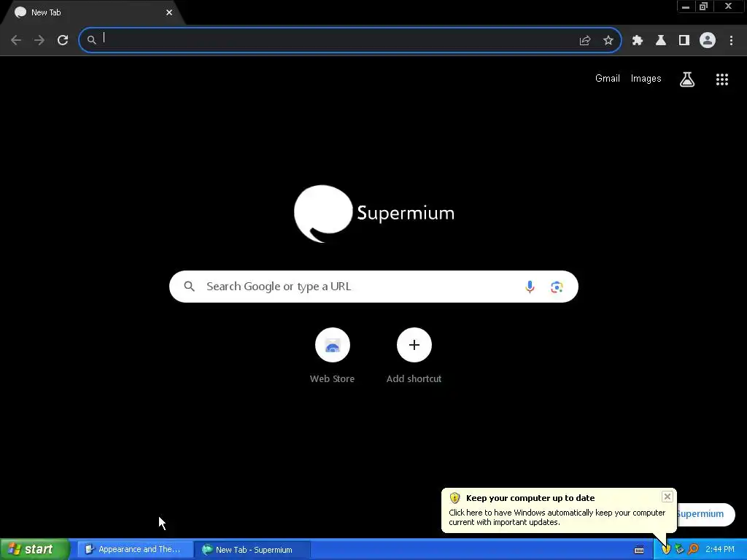Viewport: 747px width, 560px height.
Task: Restore down the Supermium window
Action: (x=704, y=7)
